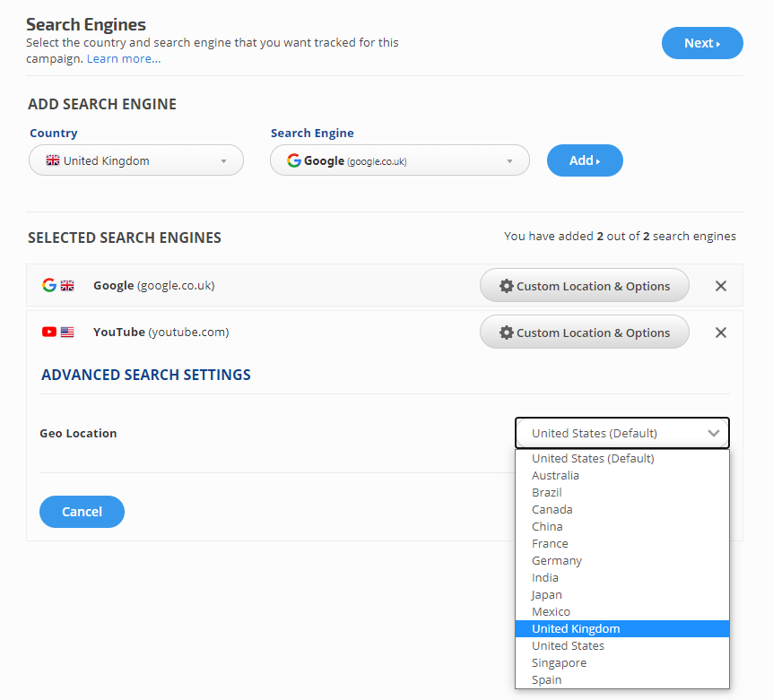Choose Australia in Geo Location list
Viewport: 773px width, 700px height.
point(555,476)
